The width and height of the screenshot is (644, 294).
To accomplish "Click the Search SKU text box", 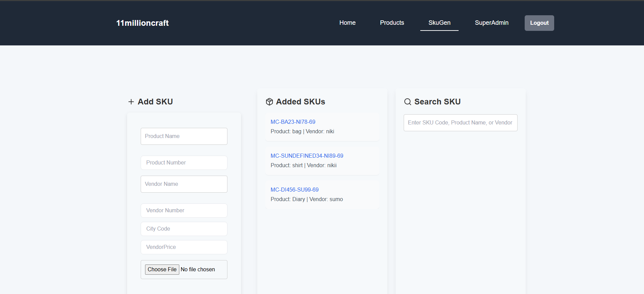I will click(x=460, y=123).
